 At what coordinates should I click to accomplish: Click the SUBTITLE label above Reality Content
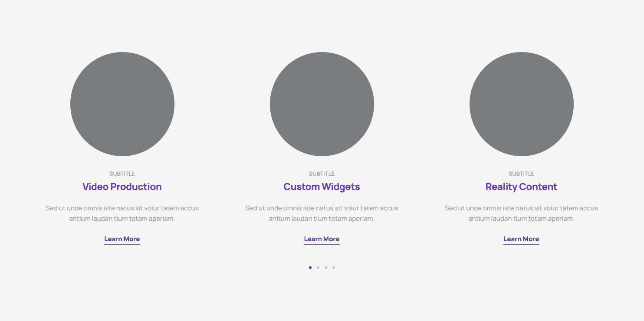(x=521, y=174)
